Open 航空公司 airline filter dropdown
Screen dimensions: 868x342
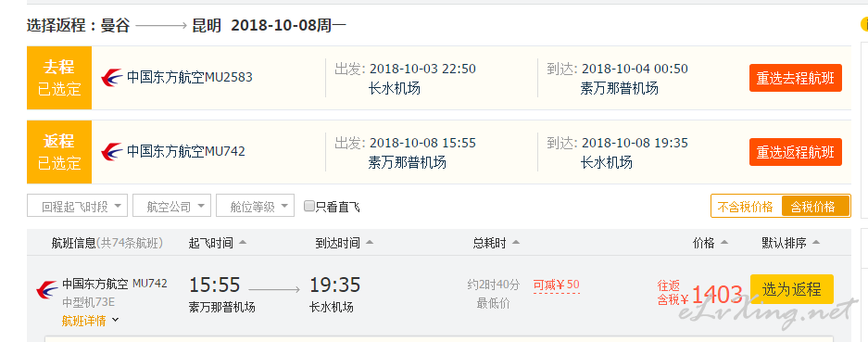click(171, 206)
